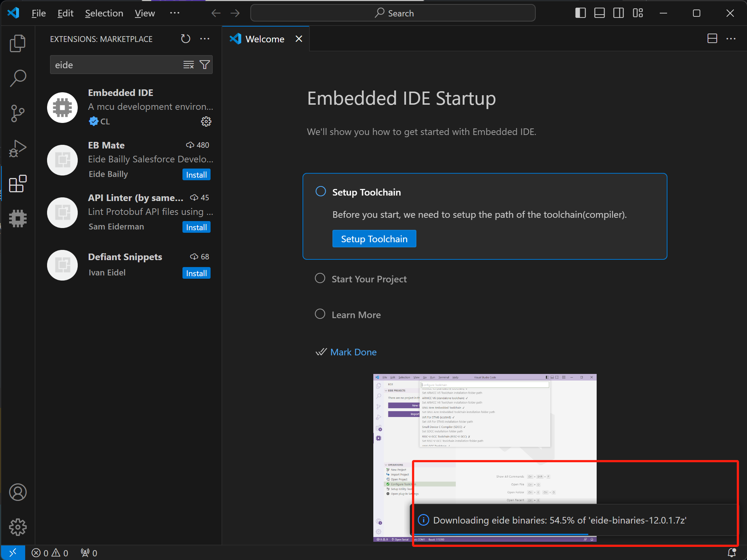Select the Setup Toolchain step radio
Screen dimensions: 747x560
pos(321,192)
